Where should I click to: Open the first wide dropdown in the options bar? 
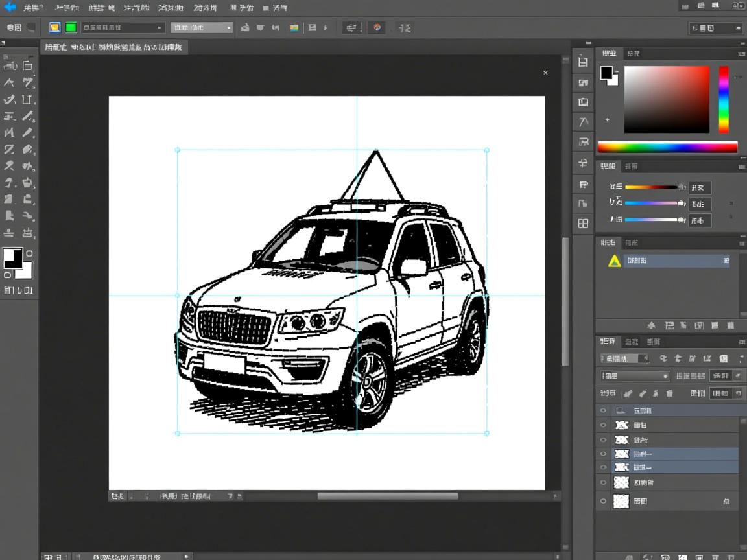coord(123,28)
